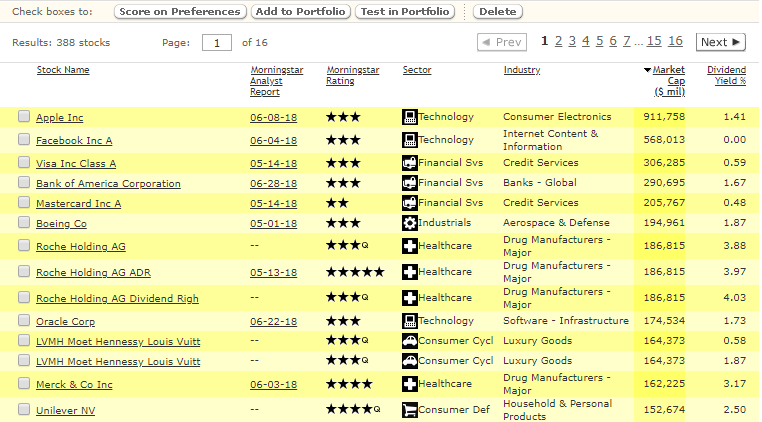The width and height of the screenshot is (762, 422).
Task: Tick the Mastercard Inc A checkbox
Action: (24, 202)
